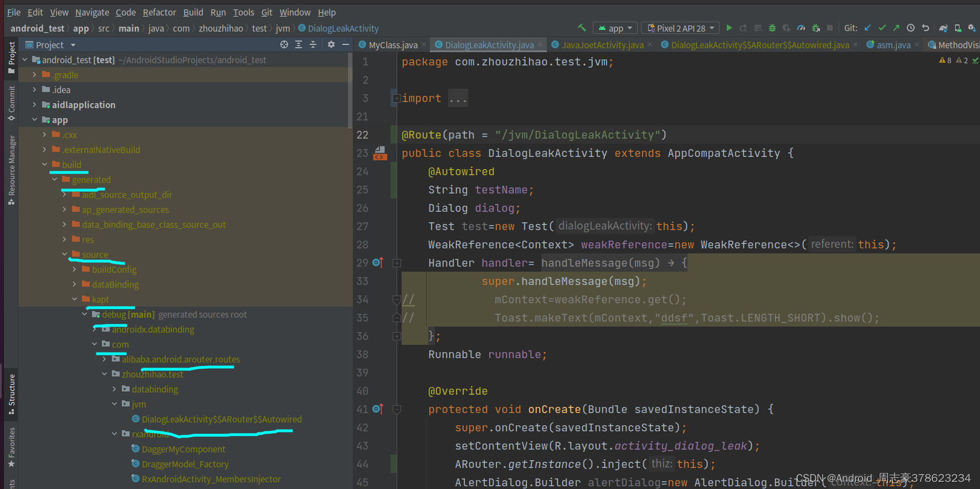
Task: Switch to the asm.java editor tab
Action: click(893, 45)
